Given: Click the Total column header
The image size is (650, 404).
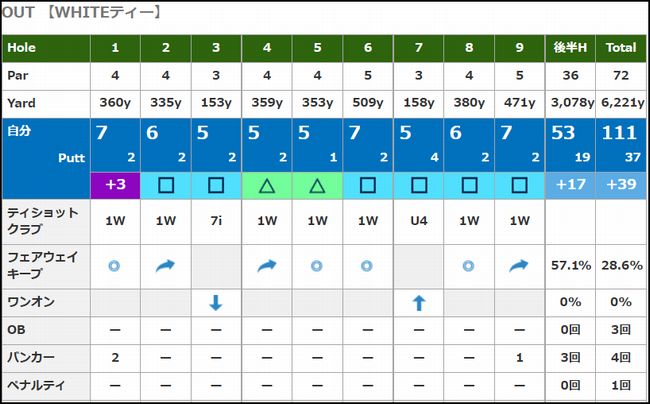Looking at the screenshot, I should pyautogui.click(x=621, y=47).
